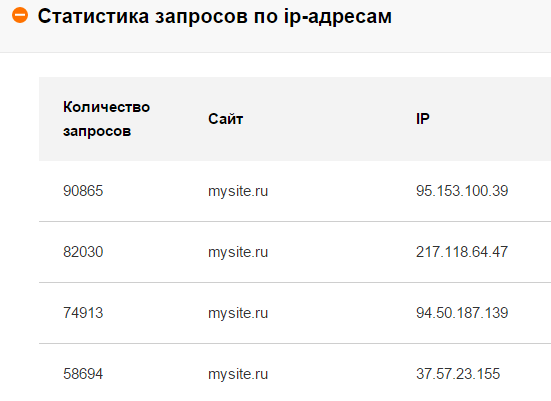Screen dimensions: 551x401
Task: Click IP address 37.57.23.155
Action: (x=458, y=374)
